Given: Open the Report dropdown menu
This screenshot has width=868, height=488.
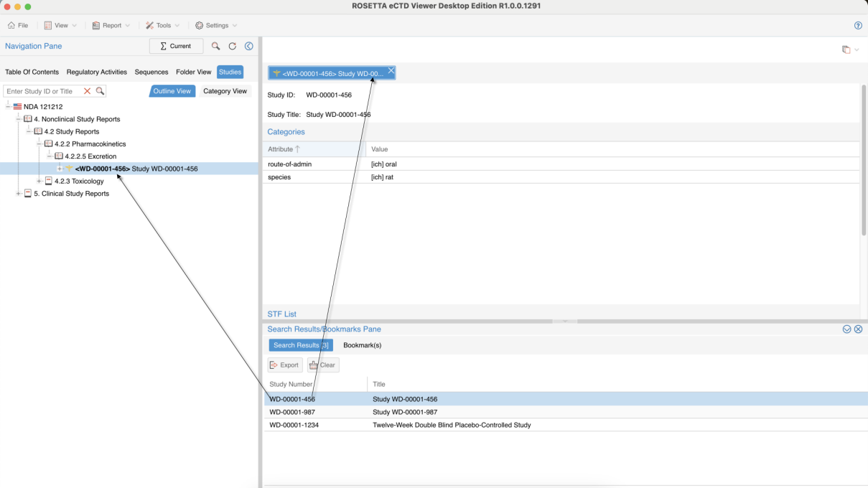Looking at the screenshot, I should 111,25.
